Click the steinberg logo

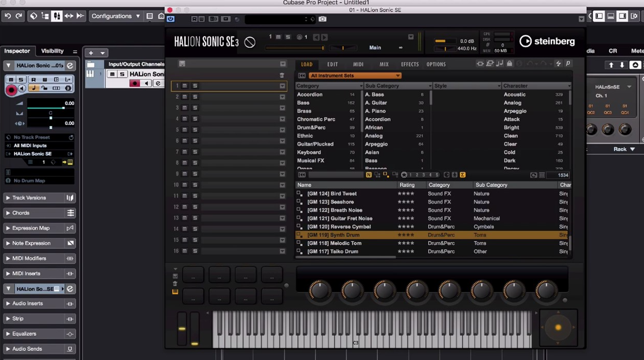[547, 41]
